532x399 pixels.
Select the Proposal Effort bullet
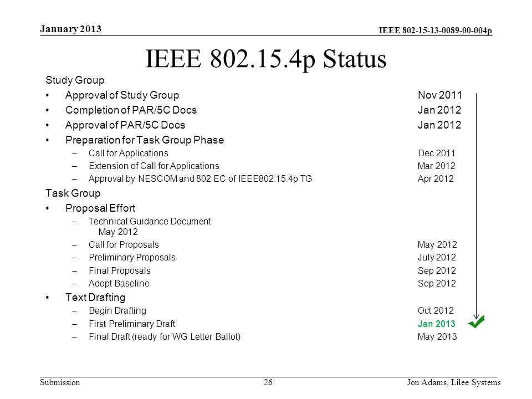coord(100,208)
